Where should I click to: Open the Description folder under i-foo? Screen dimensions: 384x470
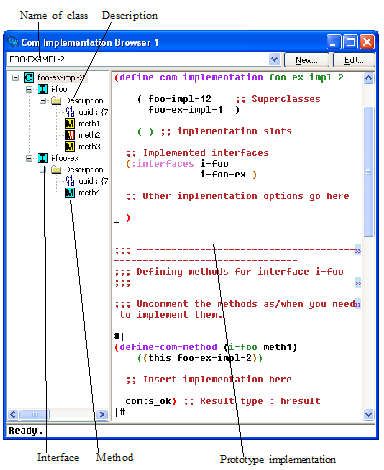tap(56, 100)
